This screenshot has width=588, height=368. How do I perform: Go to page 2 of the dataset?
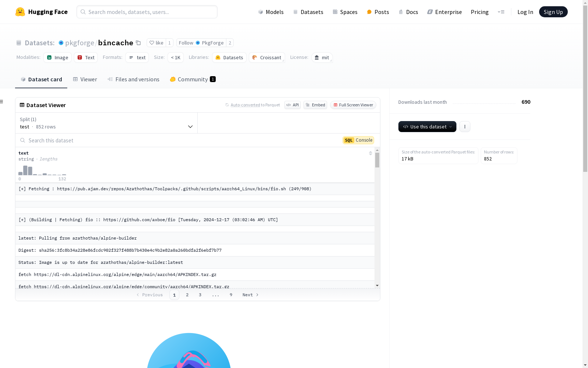187,295
